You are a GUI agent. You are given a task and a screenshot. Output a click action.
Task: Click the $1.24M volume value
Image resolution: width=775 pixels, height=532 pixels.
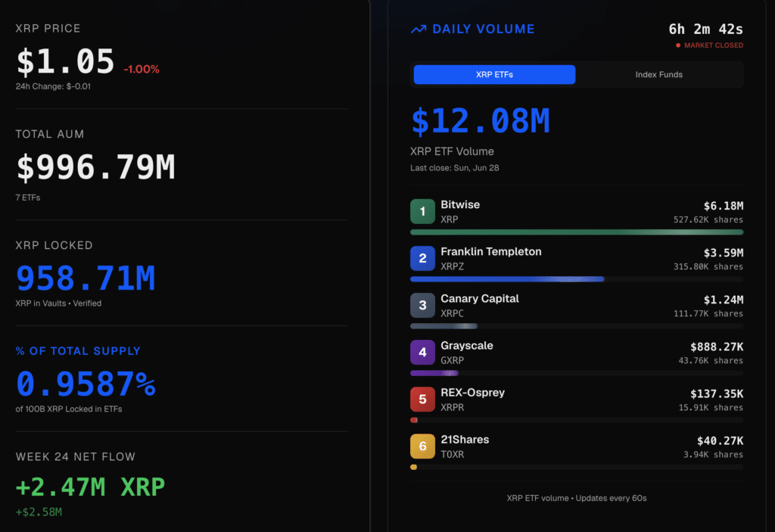[724, 300]
